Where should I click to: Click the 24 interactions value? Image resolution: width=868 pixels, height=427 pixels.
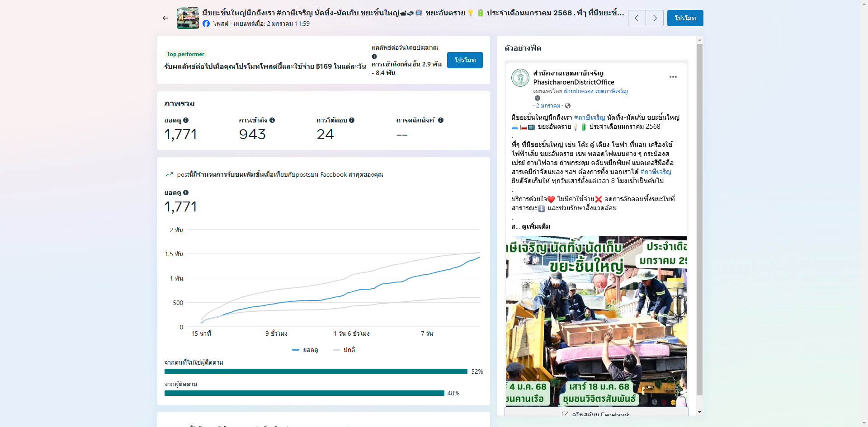tap(325, 134)
